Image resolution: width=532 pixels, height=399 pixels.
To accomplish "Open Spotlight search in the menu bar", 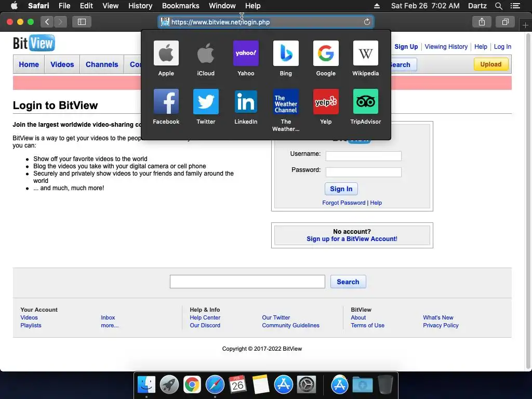I will click(x=498, y=6).
